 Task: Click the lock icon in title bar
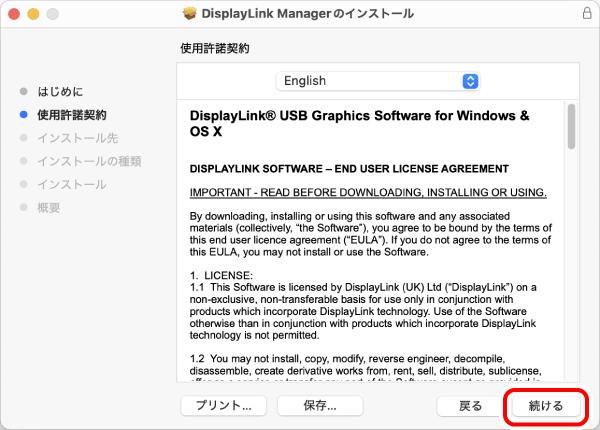pos(587,13)
